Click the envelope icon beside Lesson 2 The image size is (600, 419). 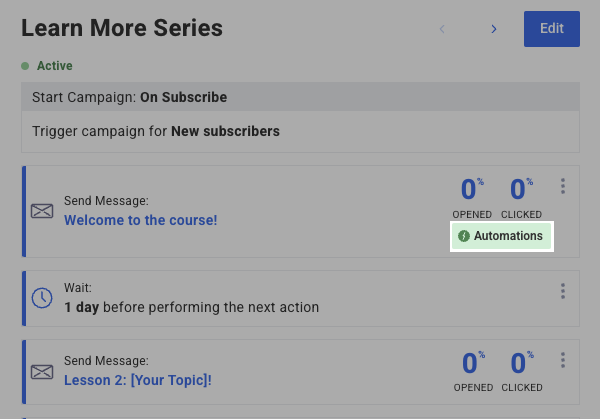42,371
